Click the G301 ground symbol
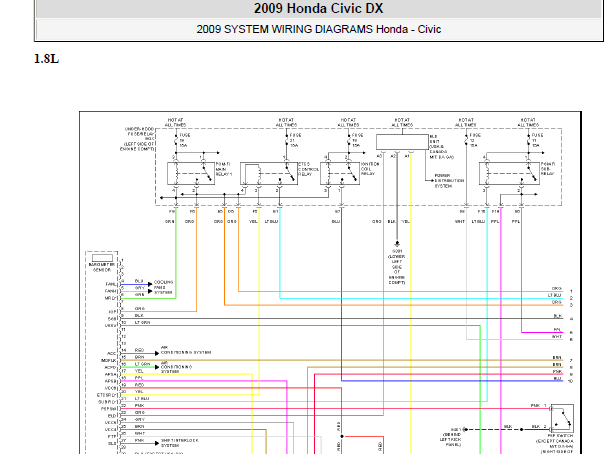Screen dimensions: 605x454 pos(397,244)
